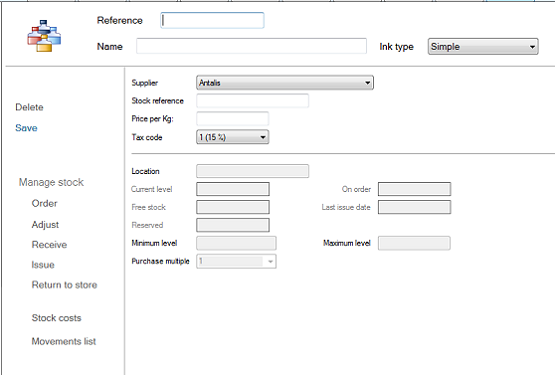Click the Minimum level field
555x375 pixels.
pos(236,243)
